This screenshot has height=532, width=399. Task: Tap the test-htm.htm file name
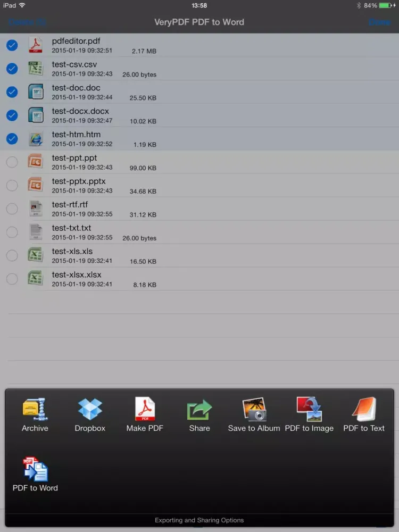pyautogui.click(x=76, y=135)
